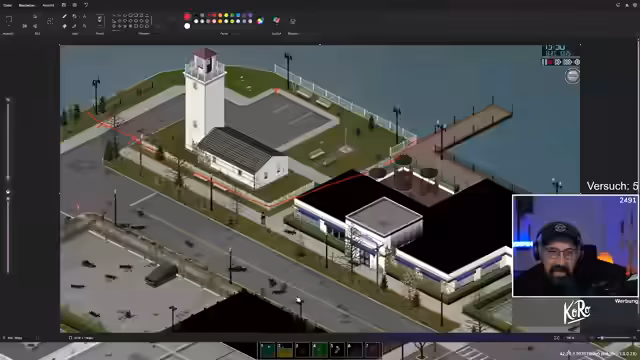Select the Pencil tool
640x360 pixels.
64,16
